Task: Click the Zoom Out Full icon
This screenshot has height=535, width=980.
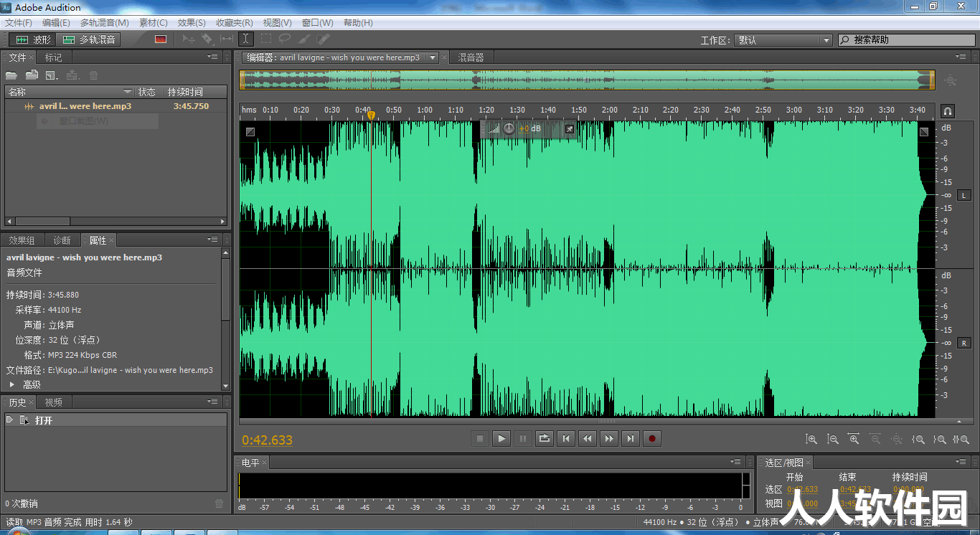Action: click(x=897, y=439)
